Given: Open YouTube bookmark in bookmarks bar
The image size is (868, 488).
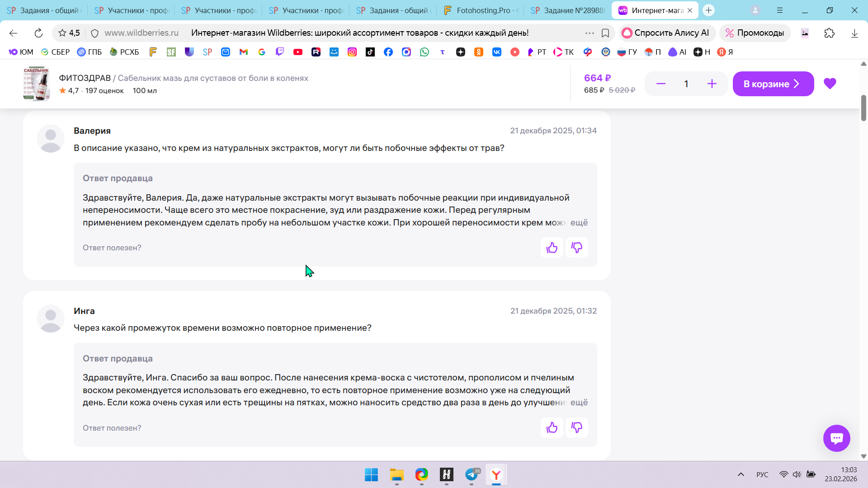Looking at the screenshot, I should (x=297, y=52).
